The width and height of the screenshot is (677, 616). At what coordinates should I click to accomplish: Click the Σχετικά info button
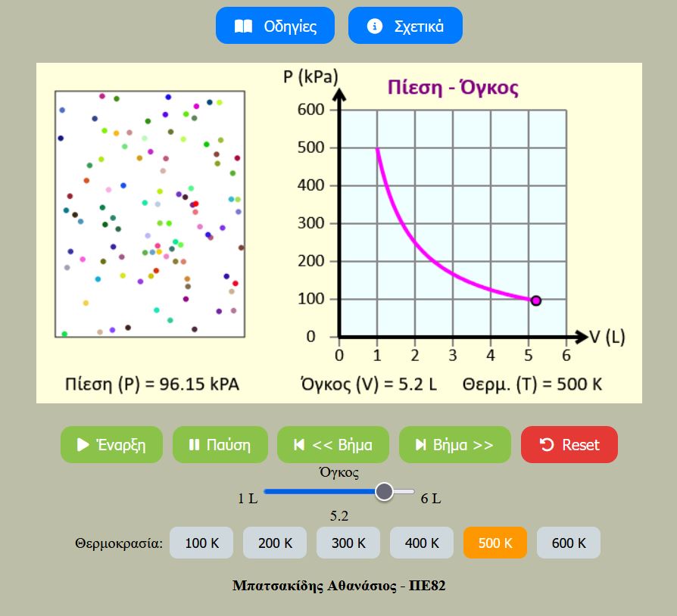click(x=405, y=26)
